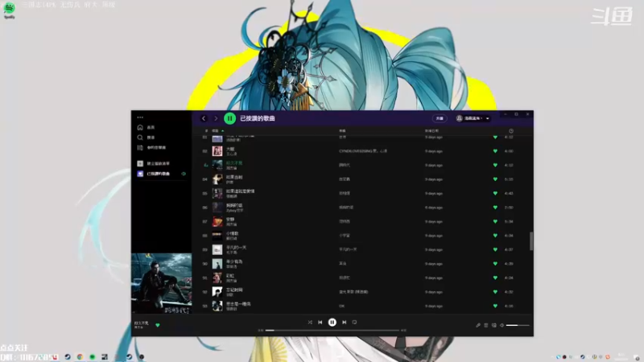Adjust the volume slider
The height and width of the screenshot is (362, 644).
tap(518, 325)
